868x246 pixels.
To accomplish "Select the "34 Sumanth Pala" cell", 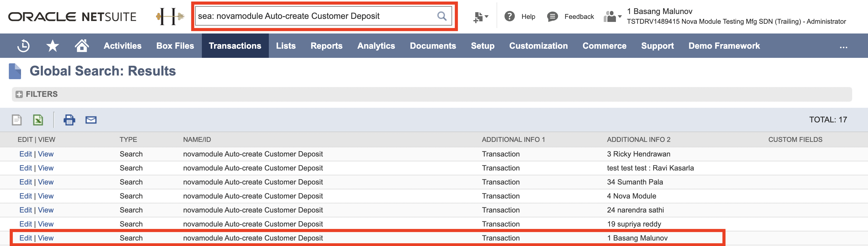I will (x=635, y=182).
